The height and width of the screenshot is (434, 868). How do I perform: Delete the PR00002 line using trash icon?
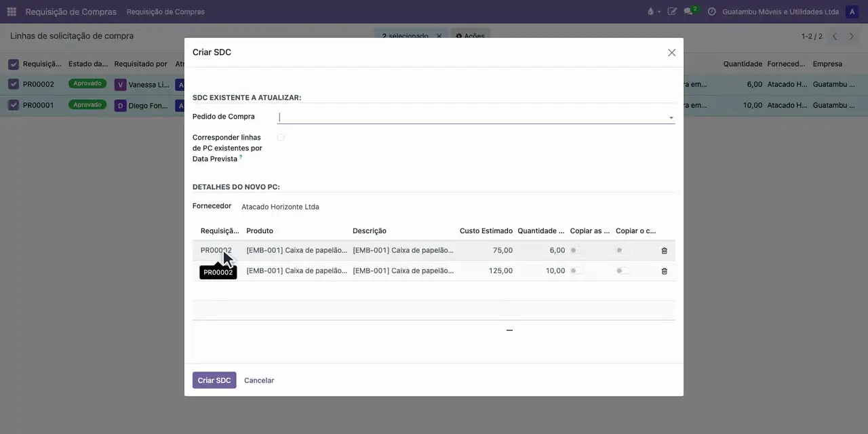coord(664,251)
